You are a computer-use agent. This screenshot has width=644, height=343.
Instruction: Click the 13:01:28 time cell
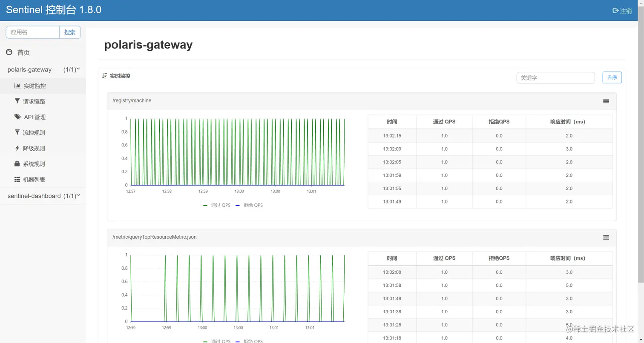click(x=392, y=325)
